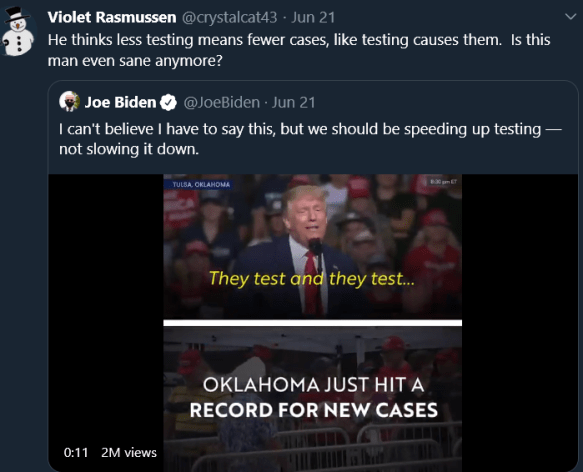Visit the @JoeBiden handle
The height and width of the screenshot is (472, 583).
pos(222,102)
